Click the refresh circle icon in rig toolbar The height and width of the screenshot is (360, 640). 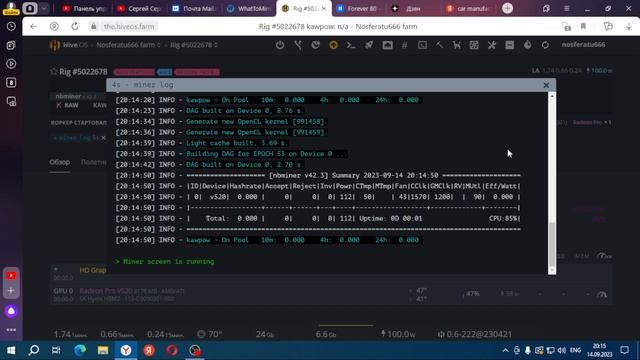coord(545,45)
